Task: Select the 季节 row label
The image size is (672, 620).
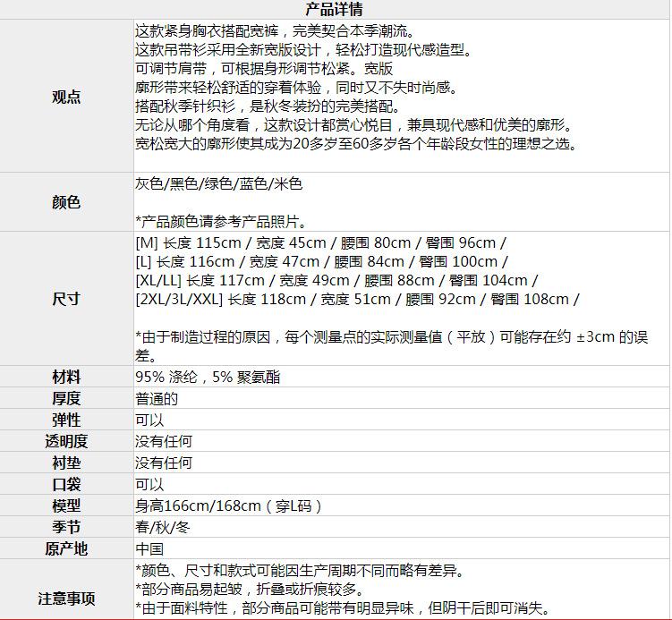Action: (x=66, y=527)
